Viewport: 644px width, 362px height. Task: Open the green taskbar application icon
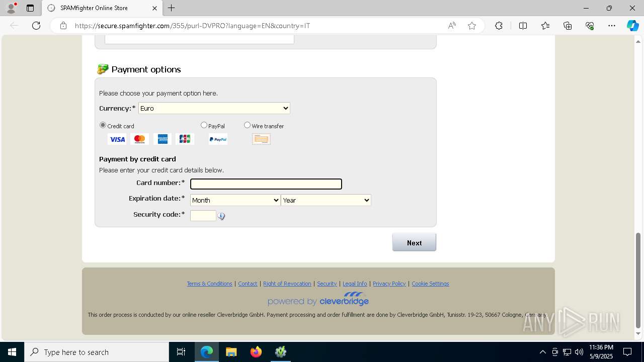(281, 352)
